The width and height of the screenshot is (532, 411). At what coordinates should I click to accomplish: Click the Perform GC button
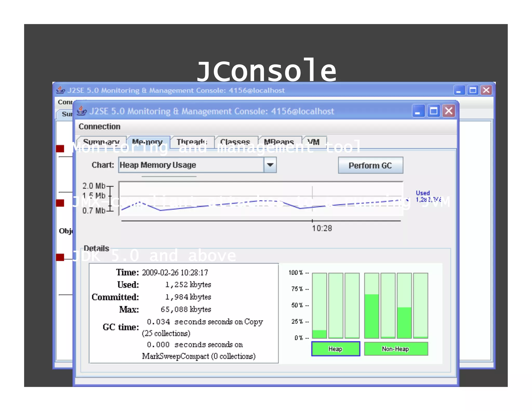(x=370, y=165)
